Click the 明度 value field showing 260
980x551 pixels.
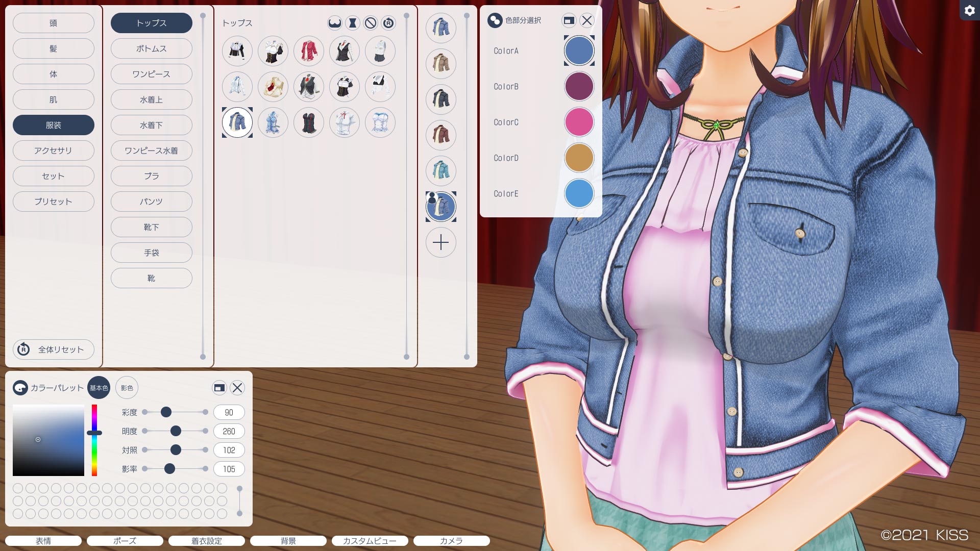point(229,431)
